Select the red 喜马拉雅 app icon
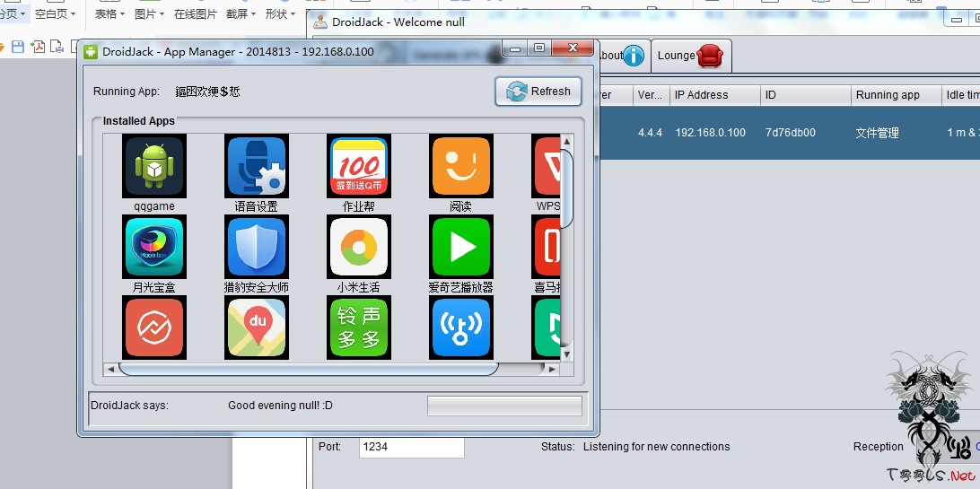 coord(546,247)
